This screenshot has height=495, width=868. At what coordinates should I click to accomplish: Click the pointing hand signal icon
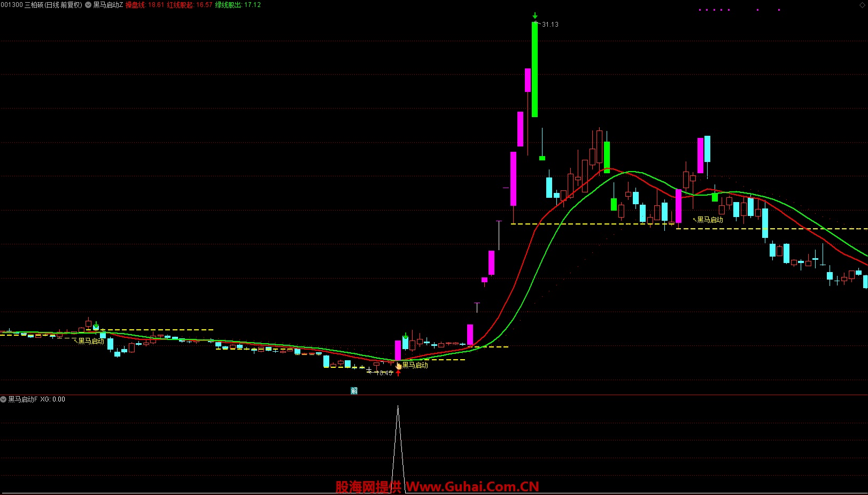pos(398,366)
